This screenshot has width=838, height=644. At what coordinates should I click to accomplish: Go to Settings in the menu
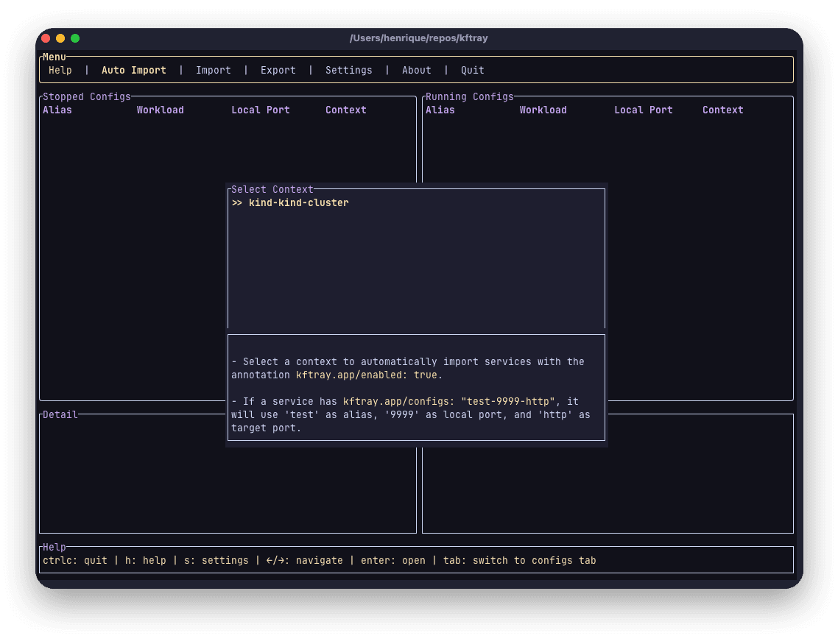[x=348, y=70]
